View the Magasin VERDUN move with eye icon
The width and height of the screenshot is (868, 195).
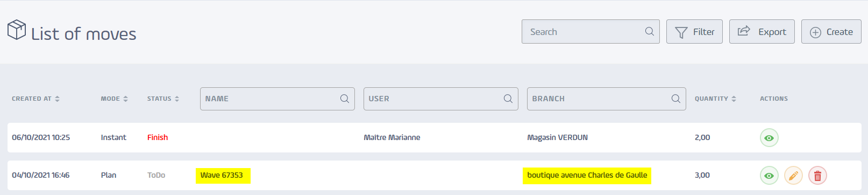point(769,138)
